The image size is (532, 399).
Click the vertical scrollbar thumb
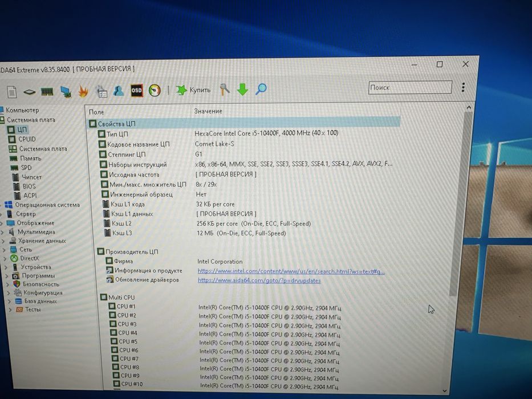460,203
